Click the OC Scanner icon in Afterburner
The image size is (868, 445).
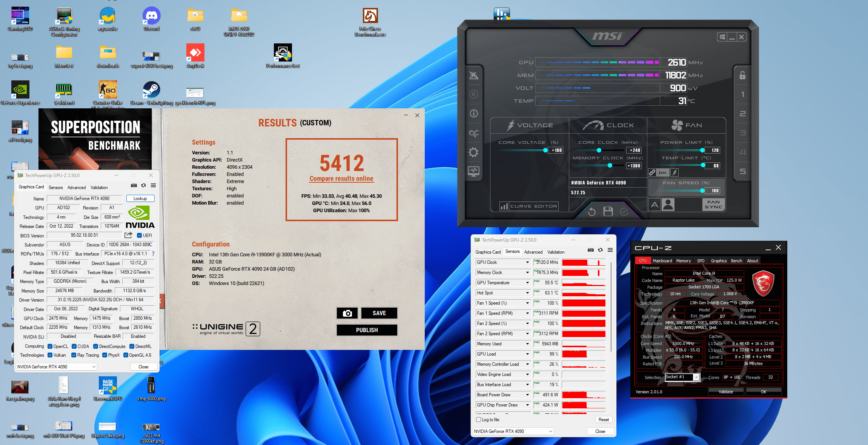coord(474,133)
